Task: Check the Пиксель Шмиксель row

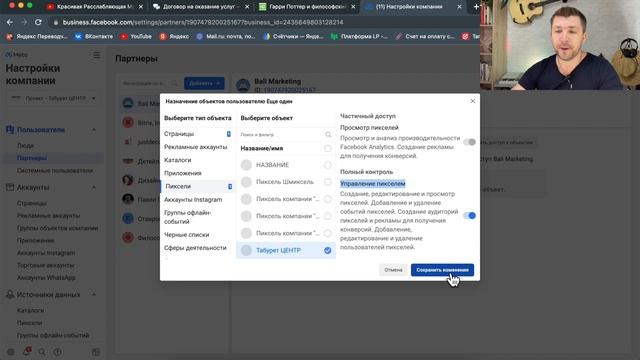Action: [x=327, y=182]
